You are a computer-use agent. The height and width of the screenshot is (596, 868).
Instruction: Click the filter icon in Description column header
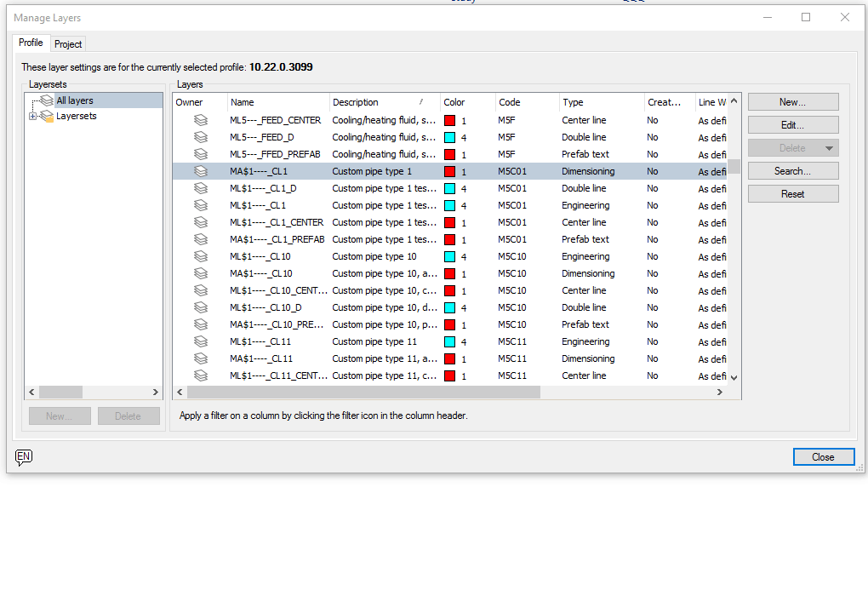click(421, 102)
